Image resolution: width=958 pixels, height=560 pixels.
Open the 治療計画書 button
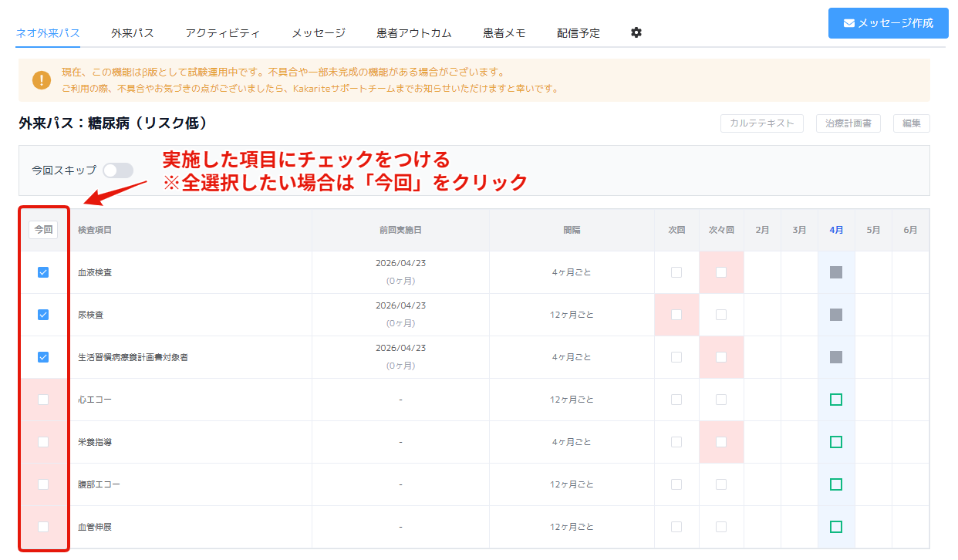point(848,123)
